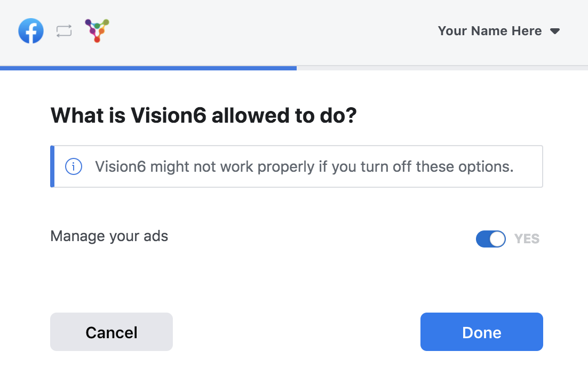Image resolution: width=588 pixels, height=383 pixels.
Task: Click the blue info circle icon
Action: point(74,166)
